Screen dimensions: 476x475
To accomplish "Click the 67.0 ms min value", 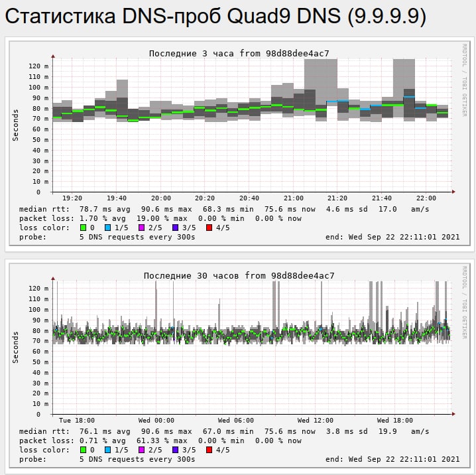I will [x=228, y=432].
